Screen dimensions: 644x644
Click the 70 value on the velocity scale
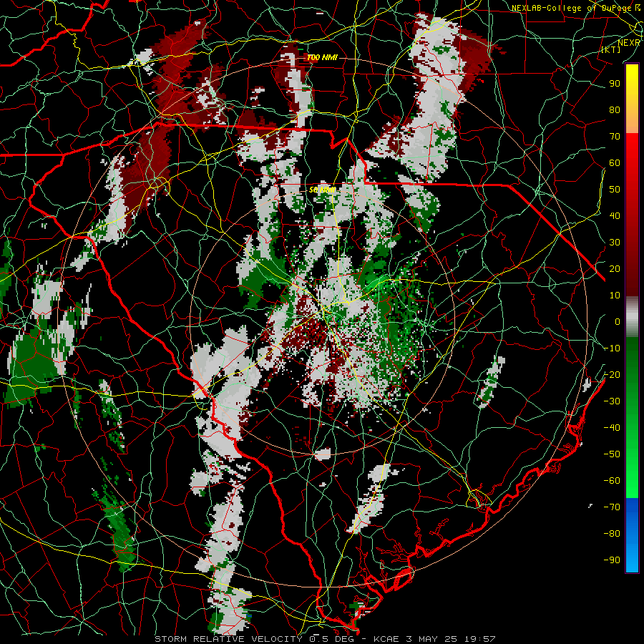click(x=615, y=137)
